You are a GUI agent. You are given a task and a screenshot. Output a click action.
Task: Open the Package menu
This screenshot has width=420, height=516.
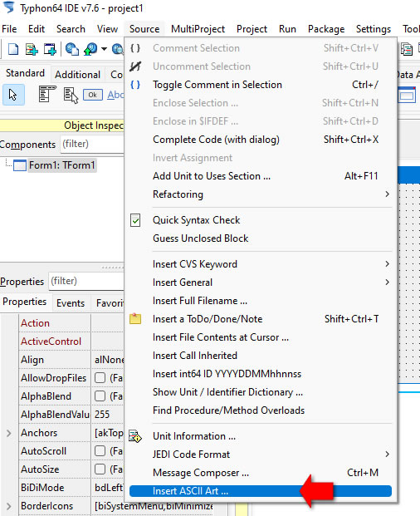(x=326, y=29)
